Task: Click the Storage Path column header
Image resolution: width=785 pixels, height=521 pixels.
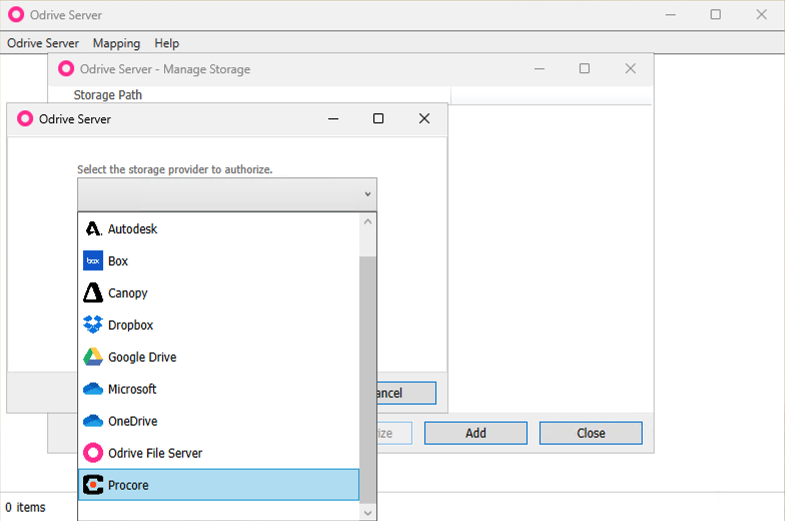Action: click(x=108, y=95)
